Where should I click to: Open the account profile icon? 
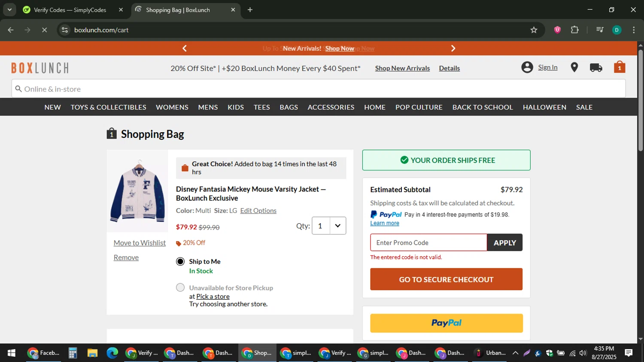coord(527,67)
